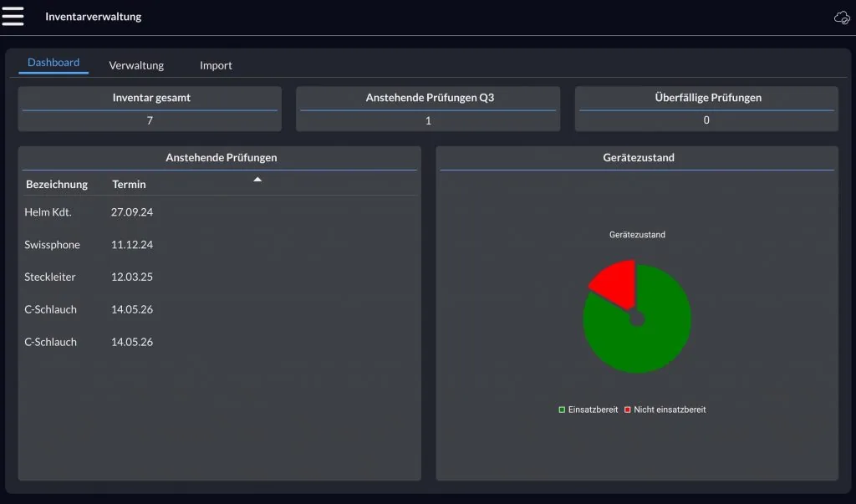Image resolution: width=856 pixels, height=504 pixels.
Task: Open the Verwaltung tab
Action: [x=136, y=65]
